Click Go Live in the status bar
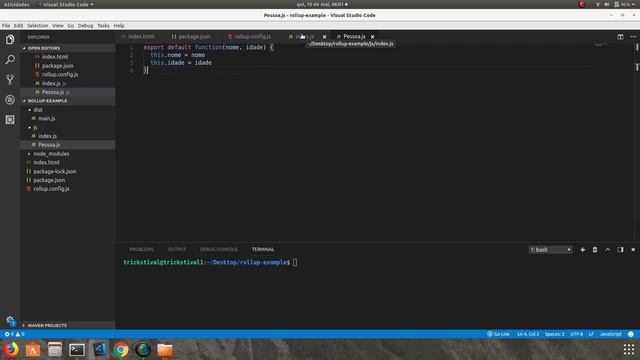Screen dimensions: 640x360 (x=498, y=334)
